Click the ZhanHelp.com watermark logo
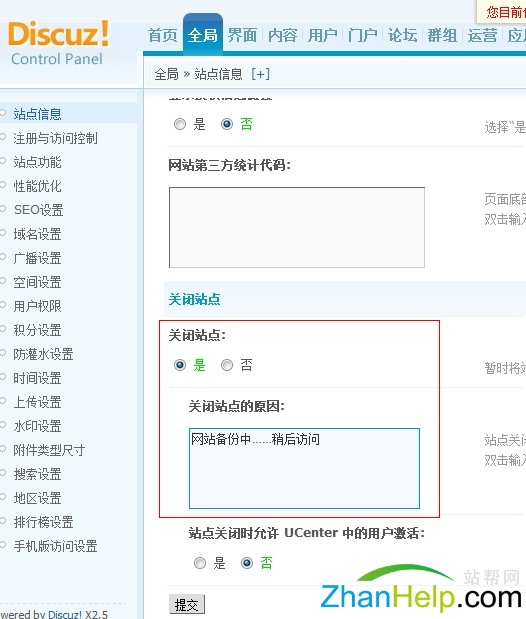526x619 pixels. [421, 588]
